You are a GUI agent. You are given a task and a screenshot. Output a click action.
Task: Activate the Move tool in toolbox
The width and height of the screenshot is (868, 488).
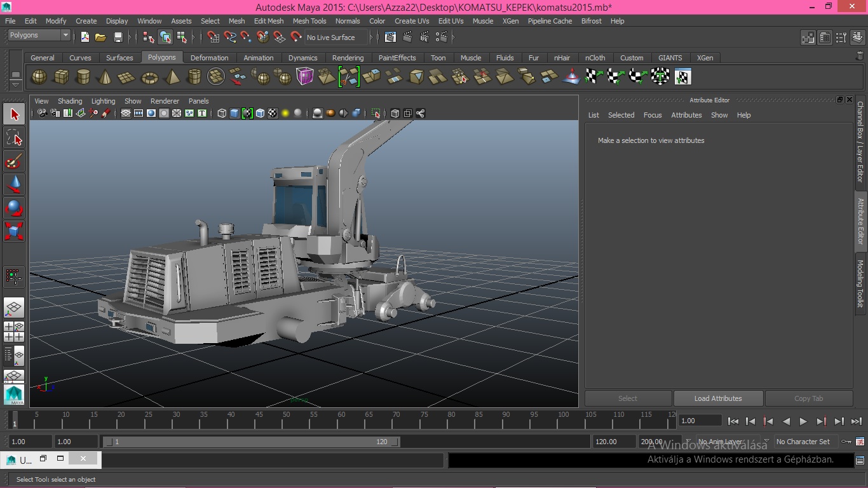point(14,185)
